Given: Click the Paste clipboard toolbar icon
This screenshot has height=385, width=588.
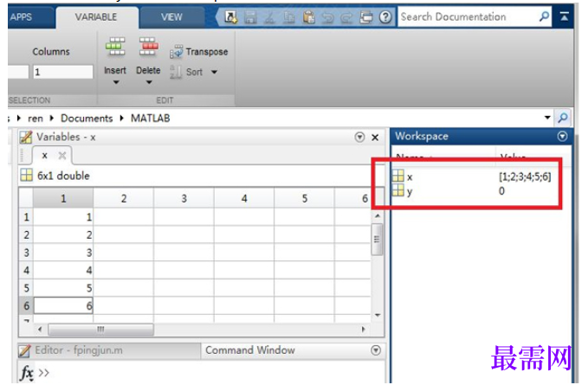Looking at the screenshot, I should coord(308,16).
